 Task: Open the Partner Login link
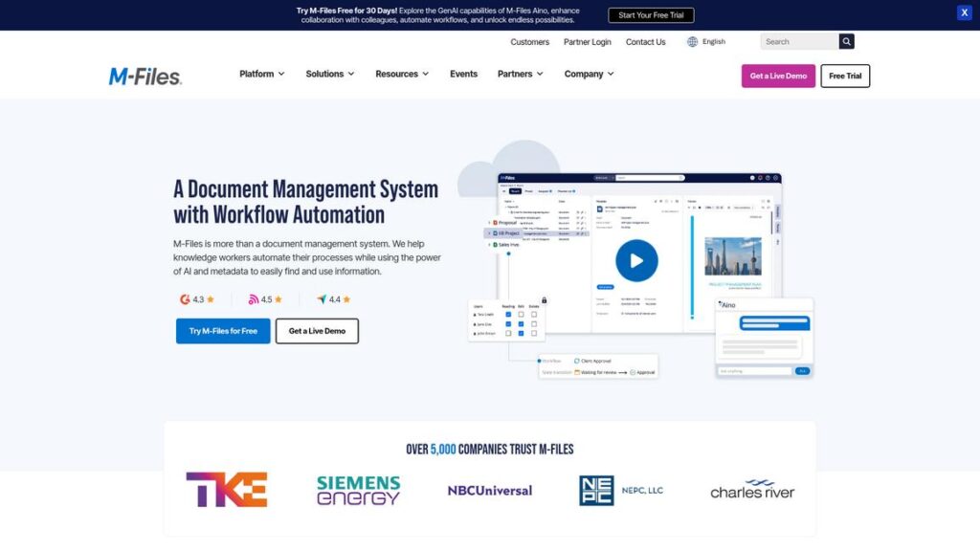pyautogui.click(x=588, y=42)
